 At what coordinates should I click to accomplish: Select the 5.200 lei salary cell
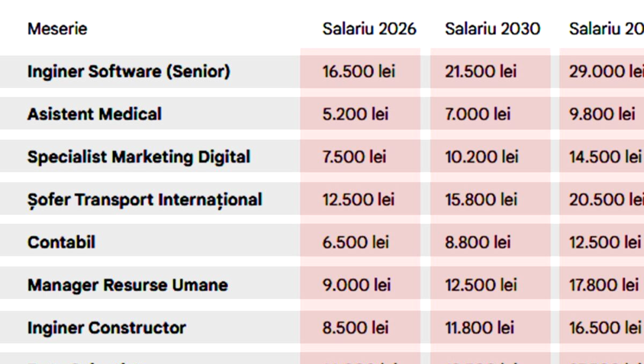point(355,114)
